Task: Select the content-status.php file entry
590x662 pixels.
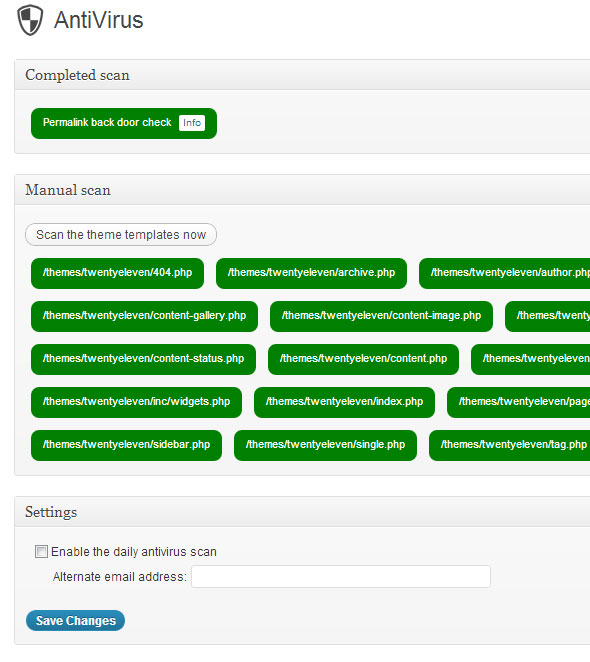Action: point(144,359)
